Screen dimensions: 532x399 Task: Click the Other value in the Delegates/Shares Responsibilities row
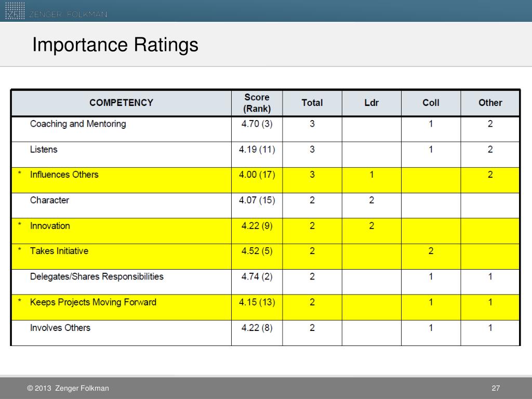coord(490,277)
